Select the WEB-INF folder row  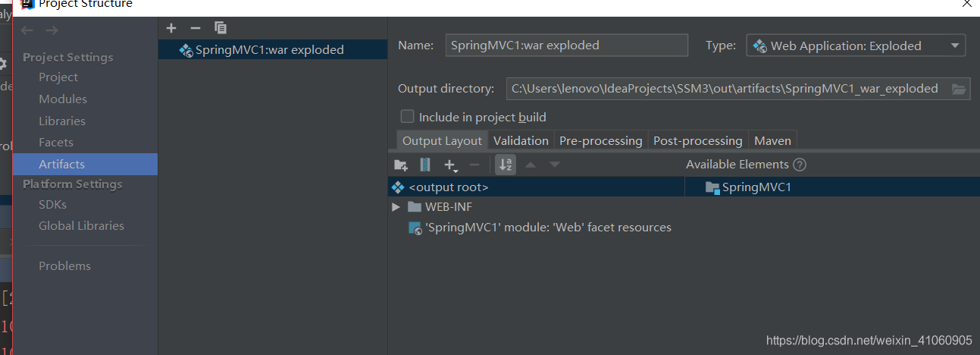coord(536,207)
